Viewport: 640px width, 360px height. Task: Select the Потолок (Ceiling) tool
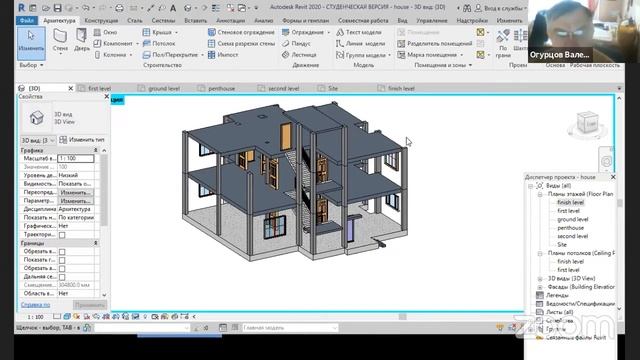click(x=159, y=43)
